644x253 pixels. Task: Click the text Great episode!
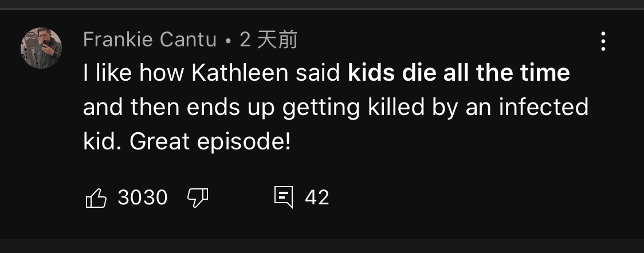(210, 142)
